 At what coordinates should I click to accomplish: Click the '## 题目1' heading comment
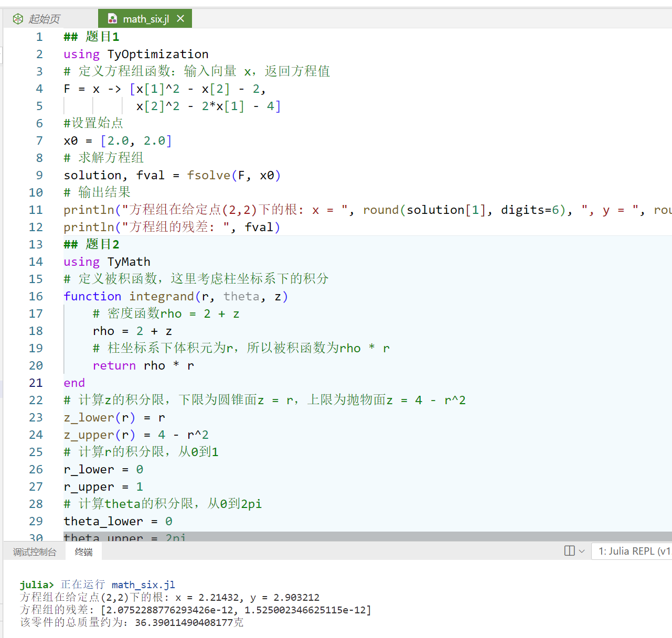pos(91,37)
